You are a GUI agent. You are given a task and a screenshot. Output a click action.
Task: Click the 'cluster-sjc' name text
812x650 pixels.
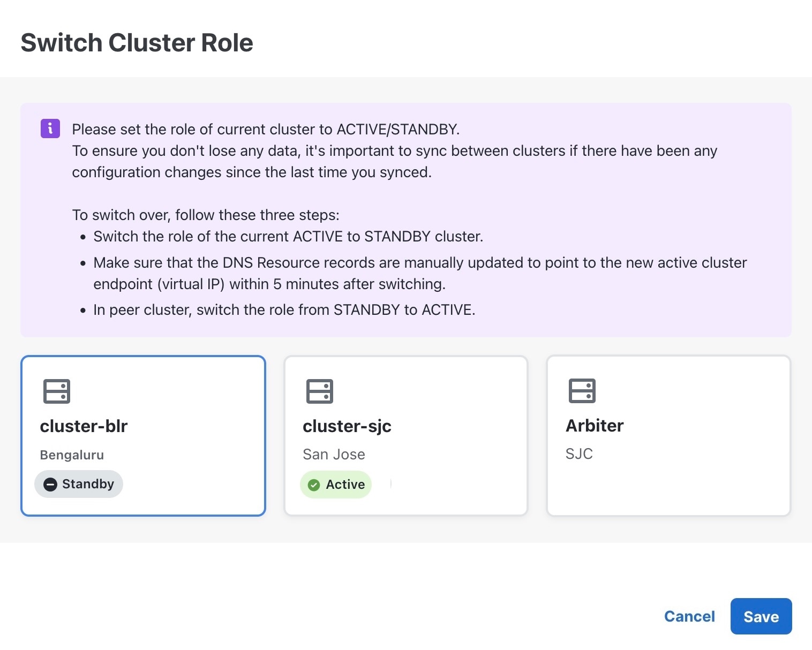[x=347, y=426]
